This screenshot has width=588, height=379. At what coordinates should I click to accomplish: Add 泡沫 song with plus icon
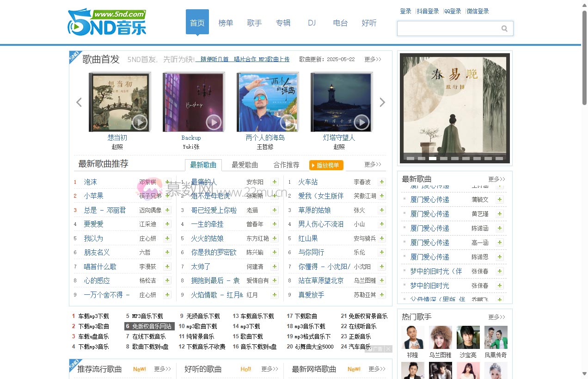tap(167, 182)
